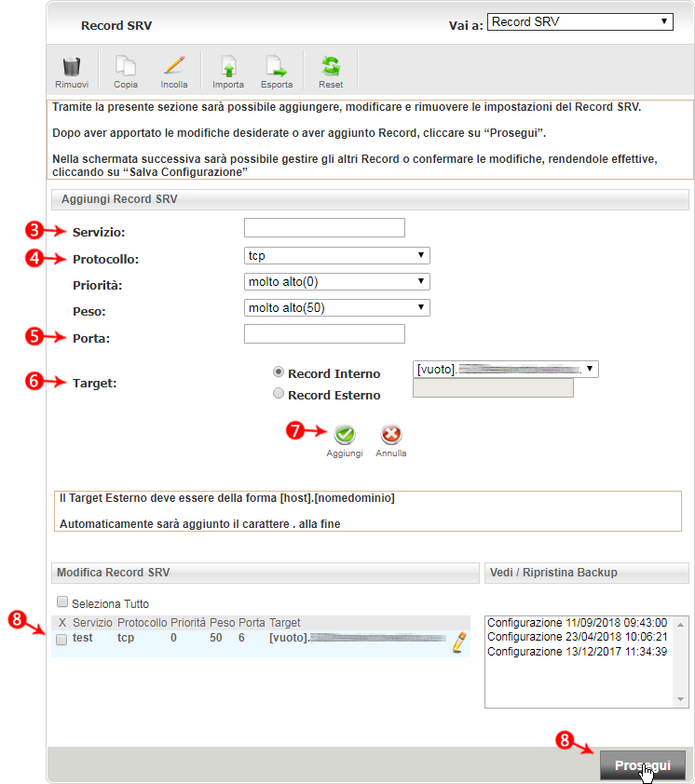
Task: Click the Record SRV page title
Action: [116, 25]
